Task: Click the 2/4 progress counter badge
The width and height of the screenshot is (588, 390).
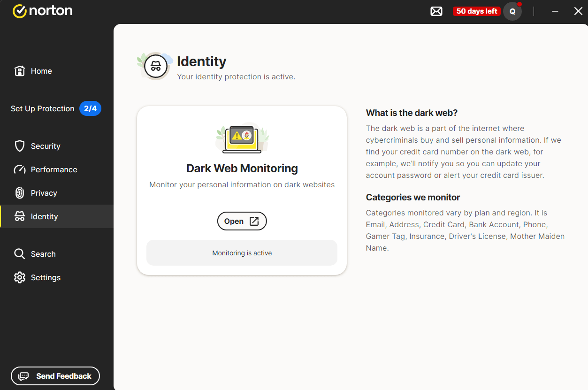Action: coord(90,108)
